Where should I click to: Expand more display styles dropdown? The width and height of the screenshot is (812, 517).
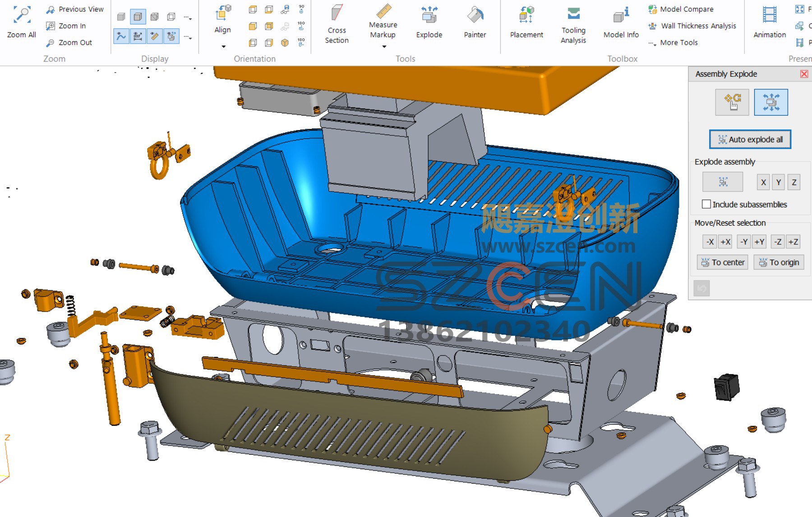(x=188, y=18)
